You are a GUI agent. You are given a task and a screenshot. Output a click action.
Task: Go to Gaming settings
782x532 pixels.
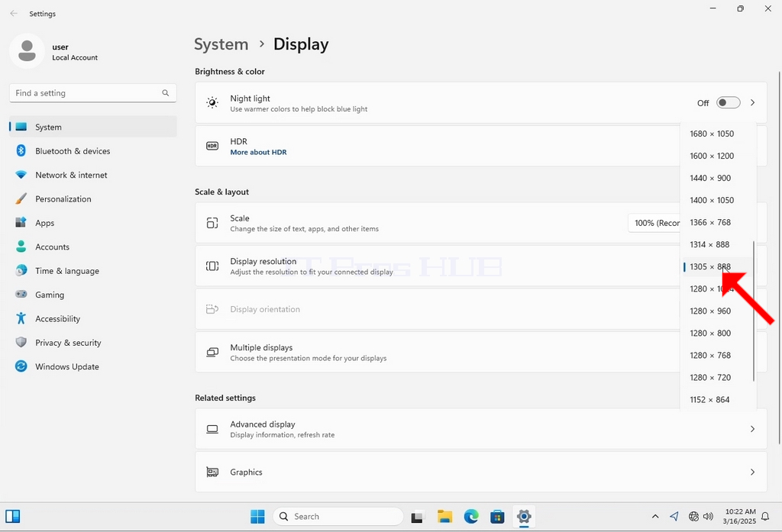point(92,294)
